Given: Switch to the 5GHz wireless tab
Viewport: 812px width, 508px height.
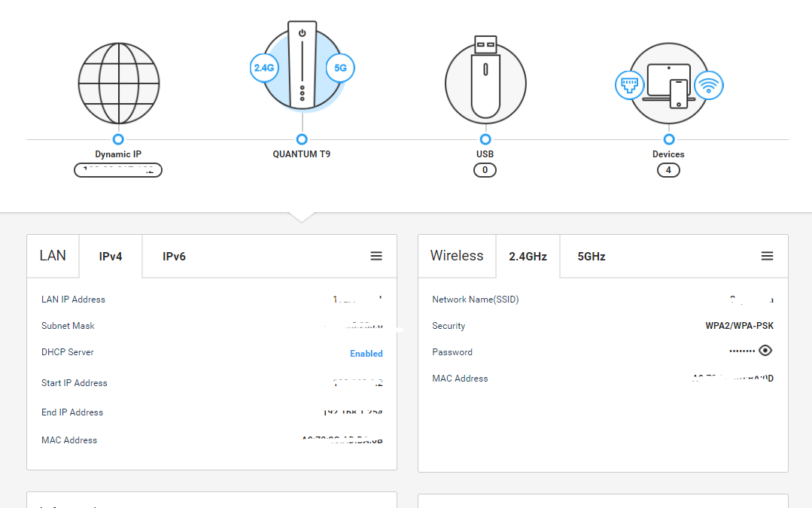Looking at the screenshot, I should click(x=592, y=257).
